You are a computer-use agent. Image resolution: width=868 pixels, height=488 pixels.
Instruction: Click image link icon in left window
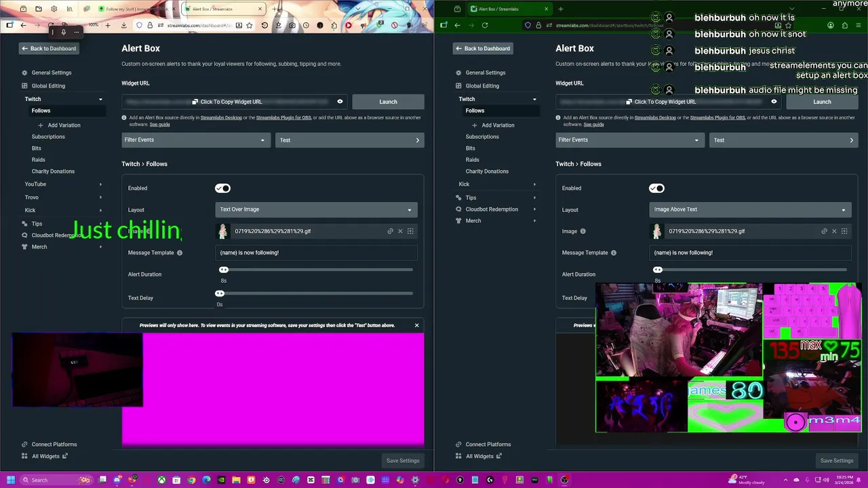[390, 231]
